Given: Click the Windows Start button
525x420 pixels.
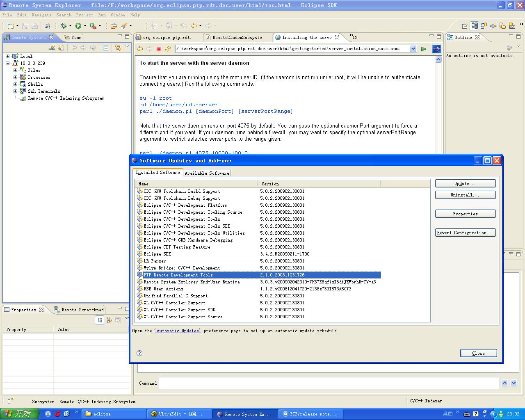Looking at the screenshot, I should tap(19, 414).
